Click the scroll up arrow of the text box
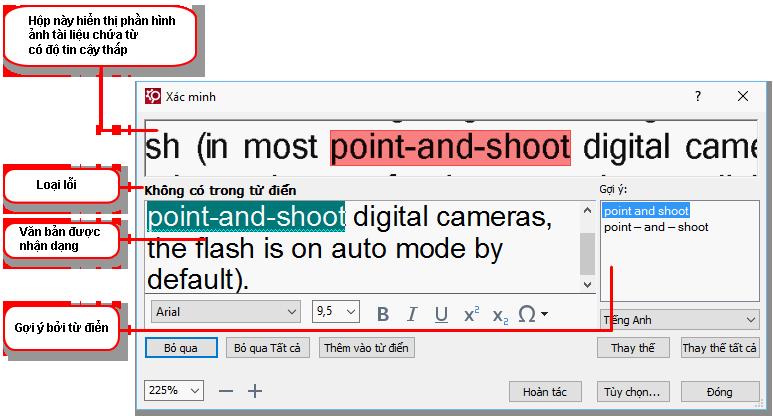The image size is (773, 416). click(x=587, y=210)
